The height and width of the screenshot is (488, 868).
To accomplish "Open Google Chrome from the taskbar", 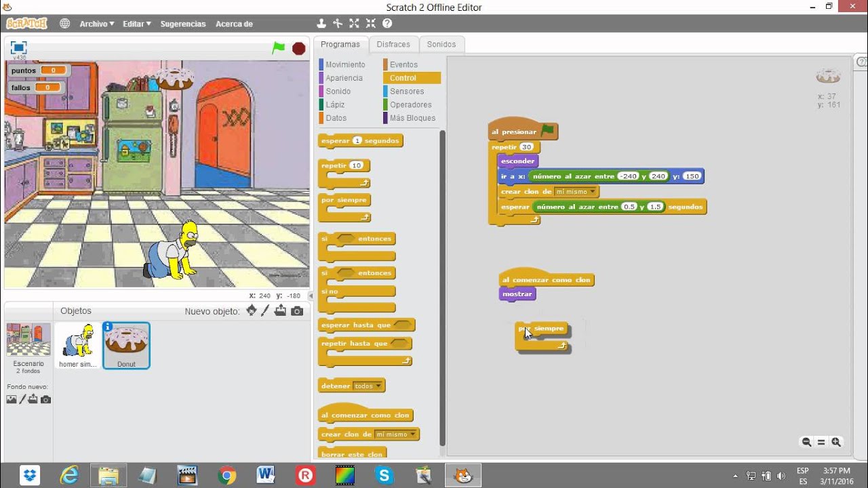I will coord(227,476).
